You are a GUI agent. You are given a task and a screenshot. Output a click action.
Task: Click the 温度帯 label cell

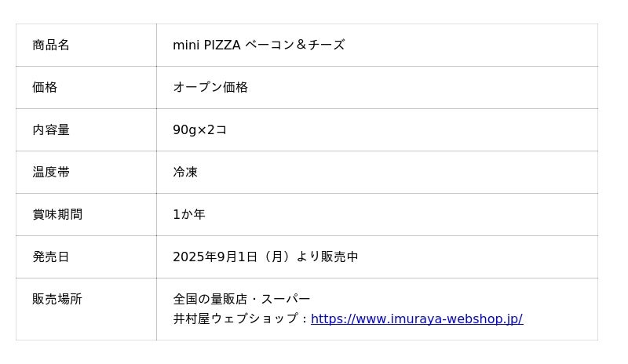point(51,172)
